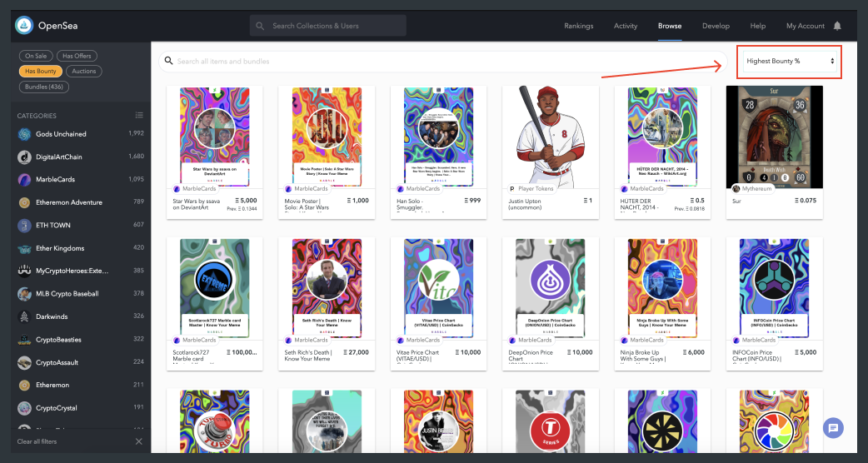Open the HÜTER DER NACHT card image

click(x=662, y=136)
